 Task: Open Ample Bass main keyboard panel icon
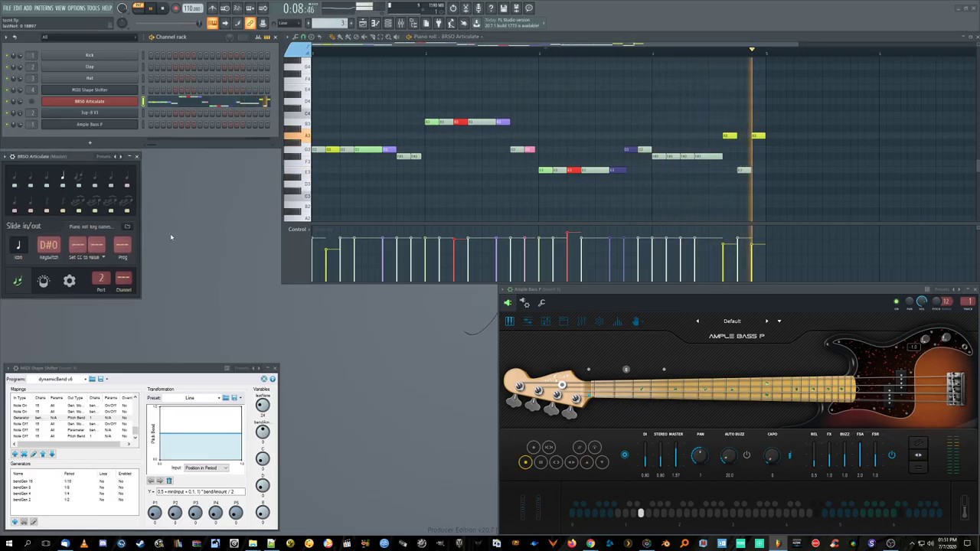[509, 322]
